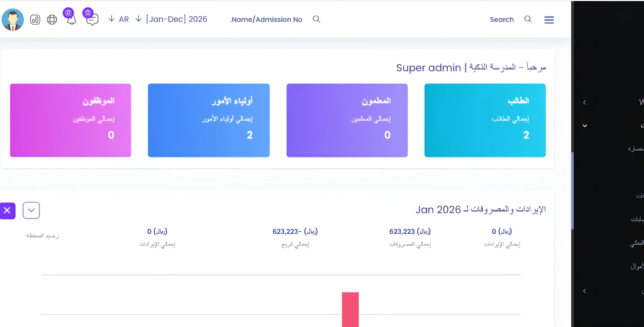
Task: Toggle the hamburger sidebar menu
Action: (549, 20)
